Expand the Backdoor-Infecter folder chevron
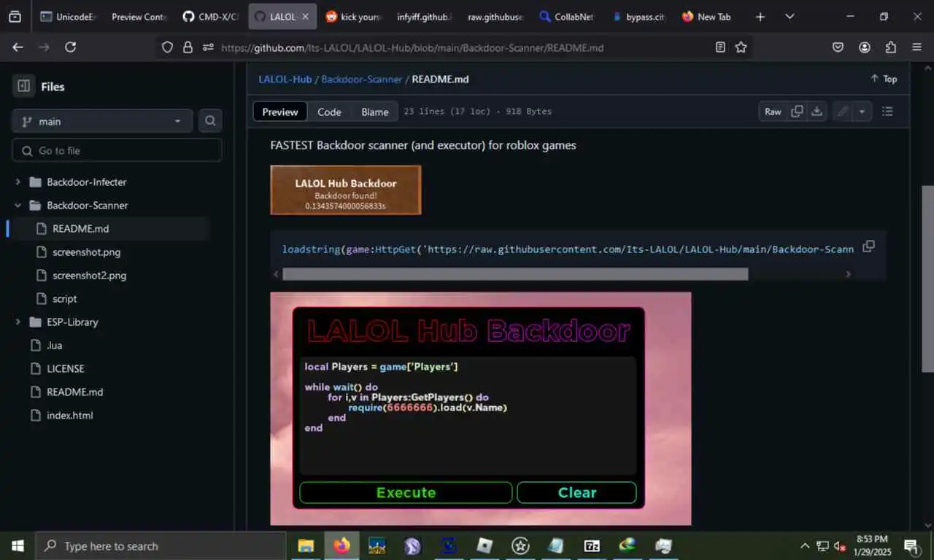 18,182
